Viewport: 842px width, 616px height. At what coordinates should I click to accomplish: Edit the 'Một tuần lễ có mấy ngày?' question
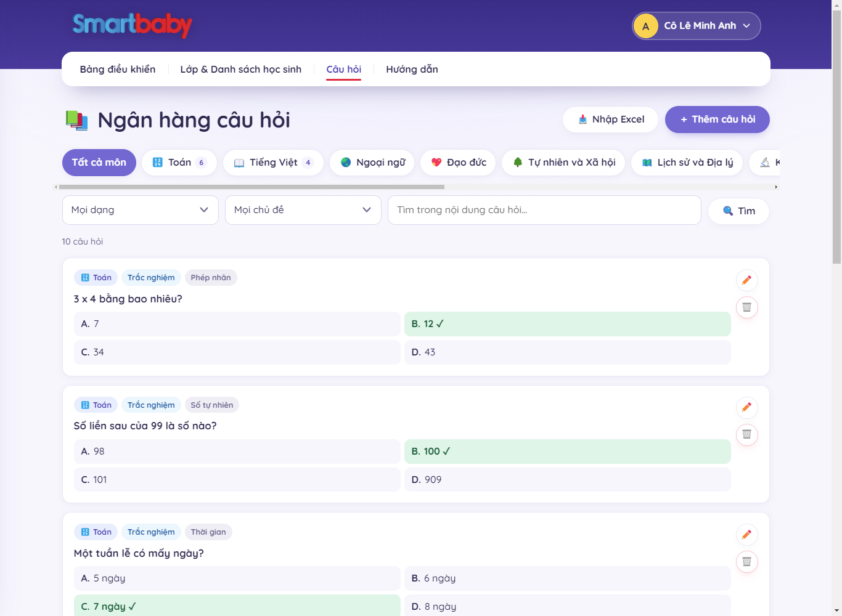tap(746, 535)
